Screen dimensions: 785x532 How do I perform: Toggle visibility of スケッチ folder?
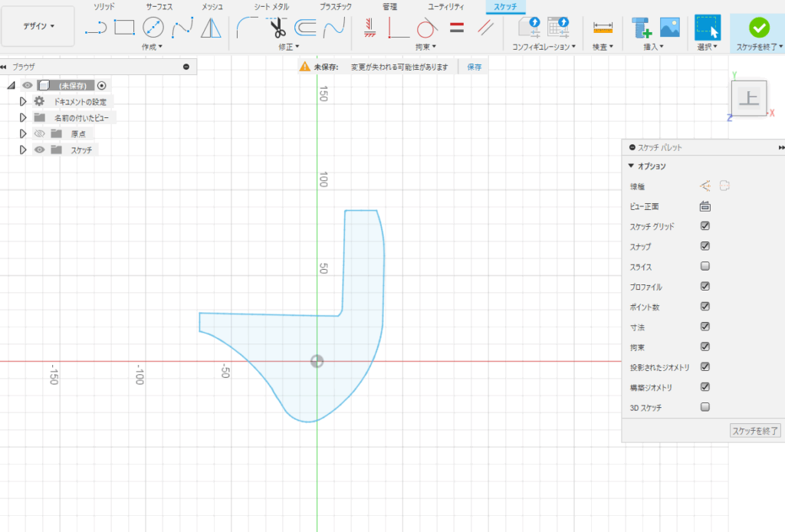(40, 150)
